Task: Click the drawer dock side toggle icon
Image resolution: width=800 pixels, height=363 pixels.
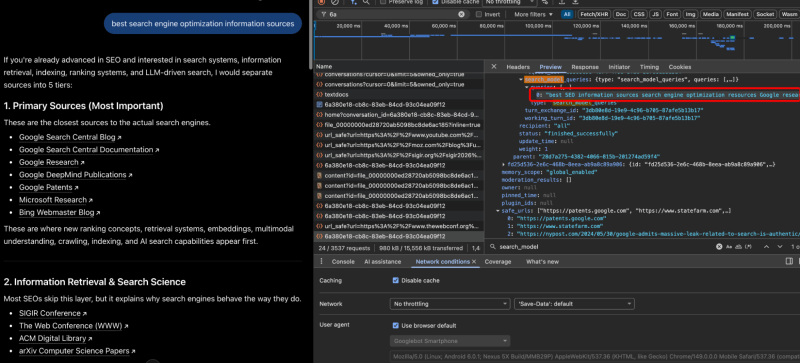Action: (789, 261)
